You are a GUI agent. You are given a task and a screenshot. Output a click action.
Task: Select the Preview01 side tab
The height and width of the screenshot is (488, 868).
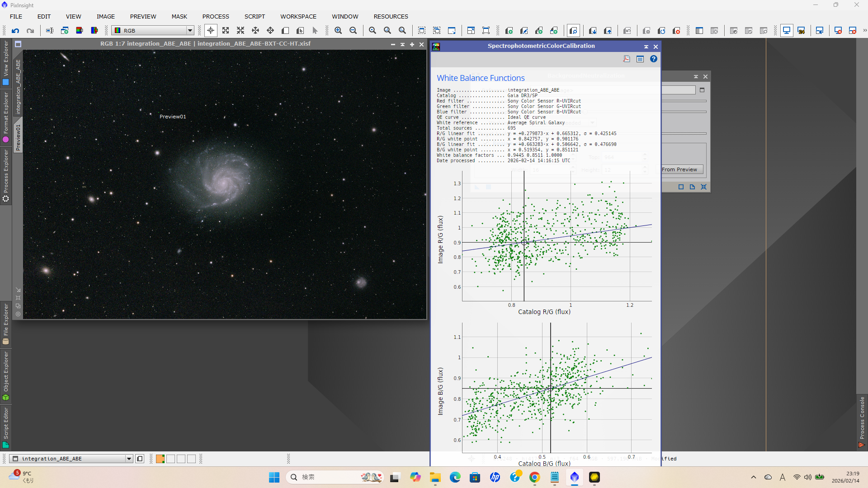coord(18,137)
